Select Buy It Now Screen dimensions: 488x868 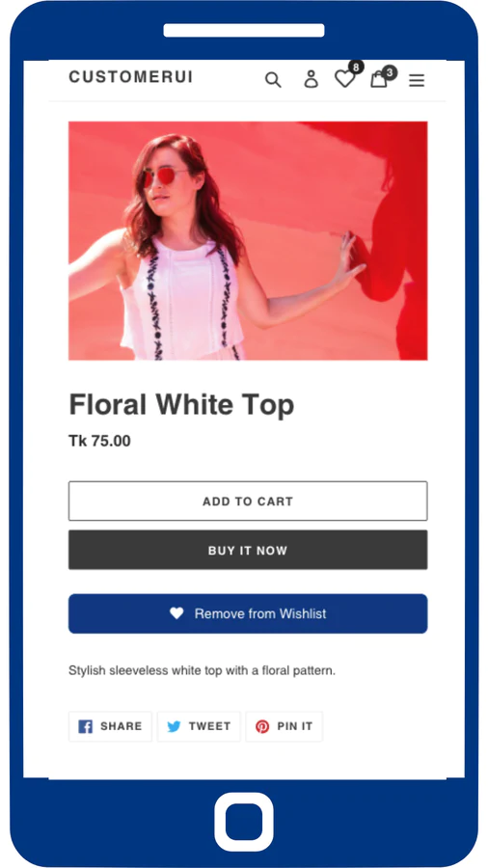[248, 551]
